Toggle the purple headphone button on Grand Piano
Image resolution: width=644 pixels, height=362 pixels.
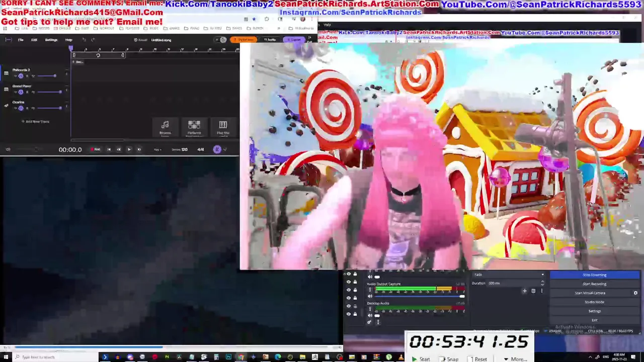click(x=21, y=92)
